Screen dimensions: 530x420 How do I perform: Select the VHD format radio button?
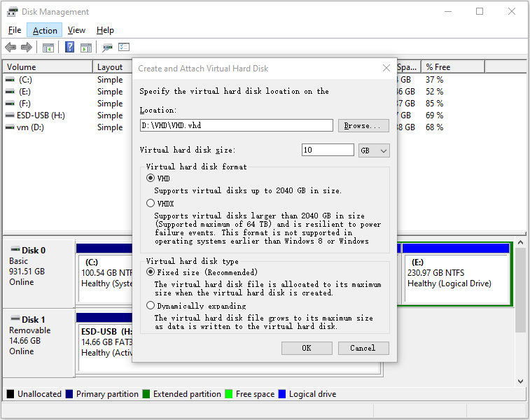click(151, 178)
